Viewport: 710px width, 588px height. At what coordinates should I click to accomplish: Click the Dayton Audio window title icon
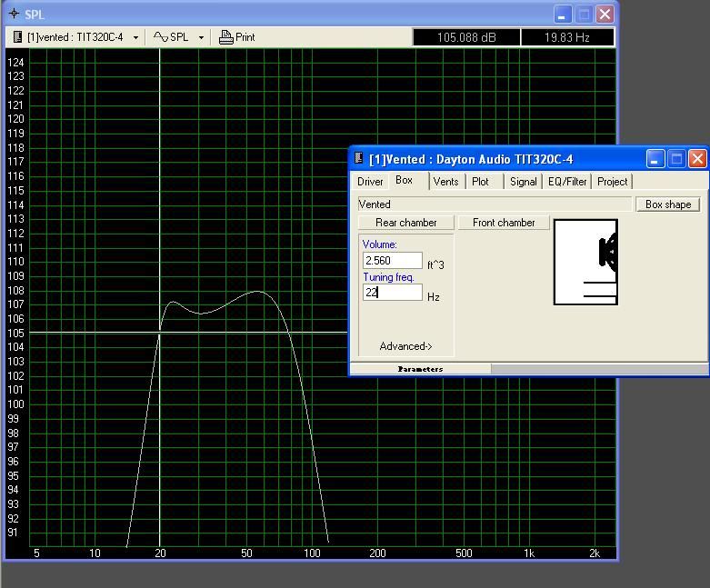click(x=358, y=159)
